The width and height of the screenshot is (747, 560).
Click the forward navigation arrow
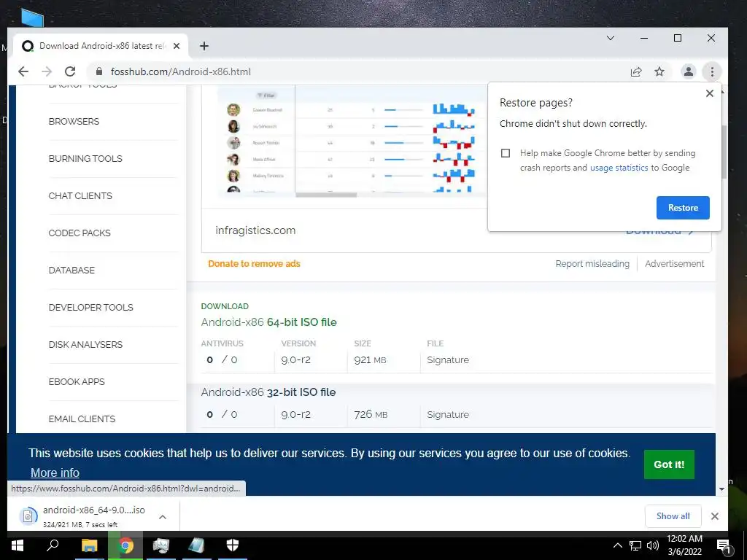click(47, 72)
